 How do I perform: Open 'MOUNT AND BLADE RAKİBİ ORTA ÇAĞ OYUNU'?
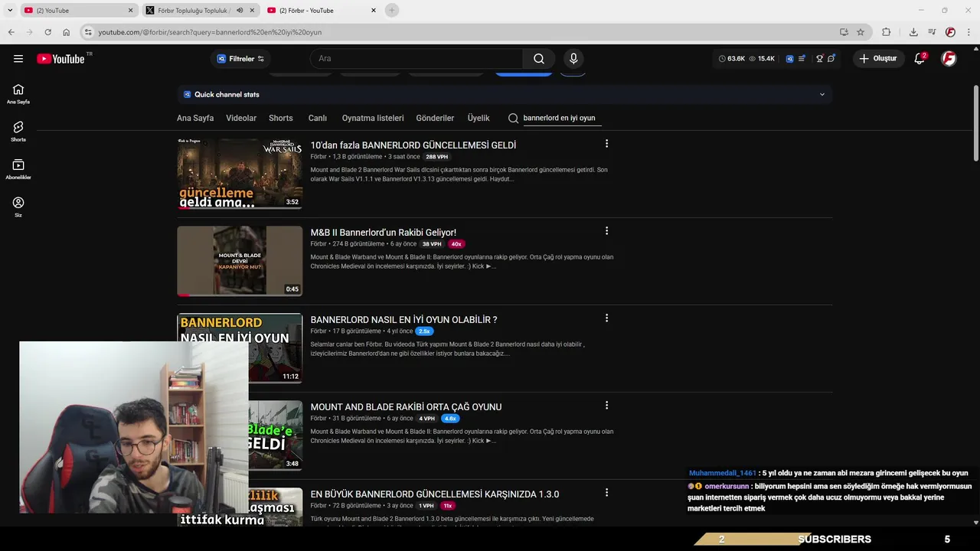pos(406,406)
